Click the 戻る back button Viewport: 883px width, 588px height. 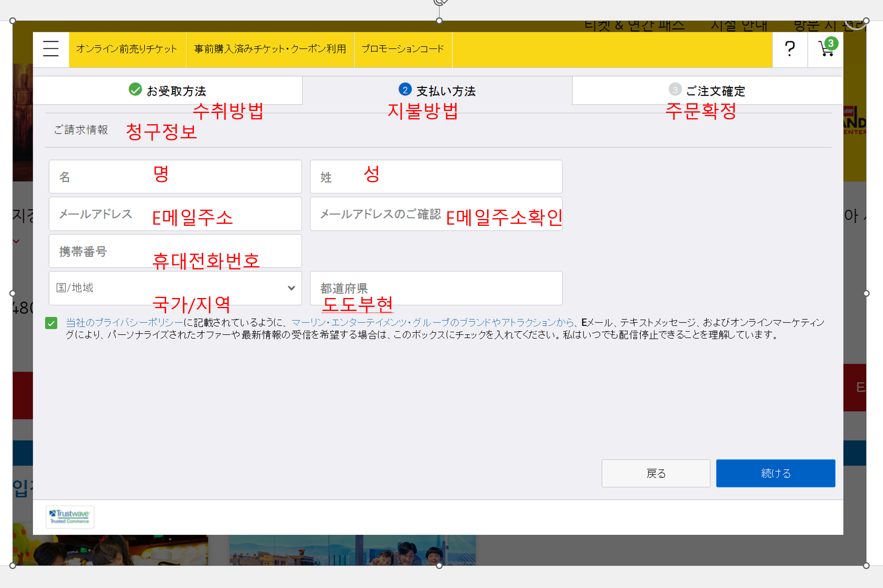coord(656,473)
